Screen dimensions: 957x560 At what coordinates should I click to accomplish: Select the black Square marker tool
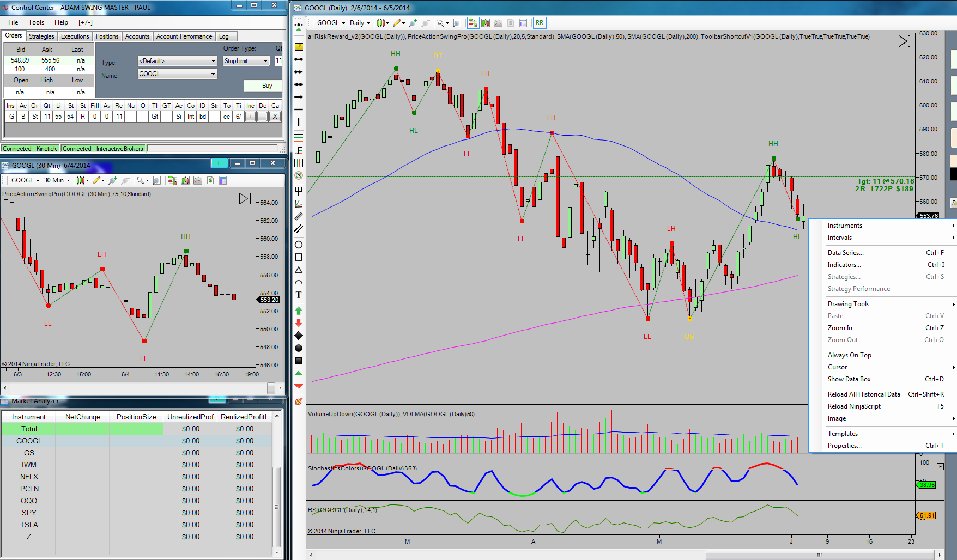click(x=299, y=361)
